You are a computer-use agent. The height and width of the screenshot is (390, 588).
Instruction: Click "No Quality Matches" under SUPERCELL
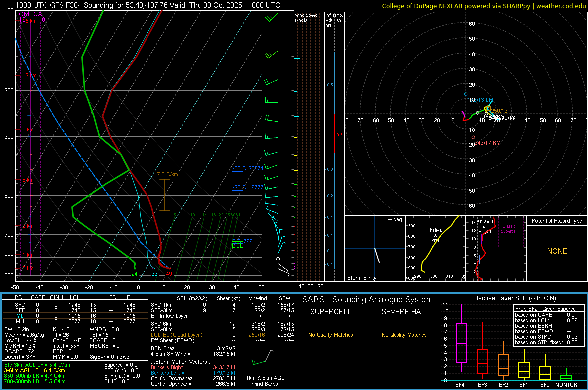point(331,335)
